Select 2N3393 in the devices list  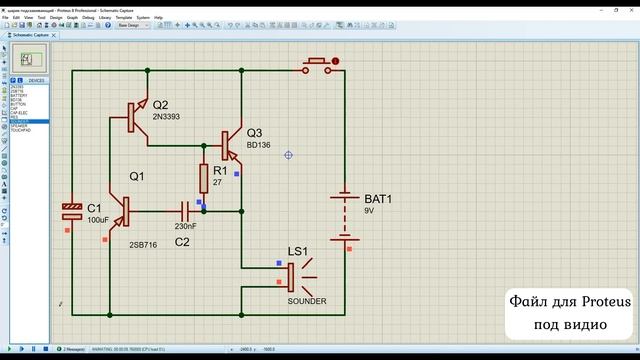click(x=17, y=87)
